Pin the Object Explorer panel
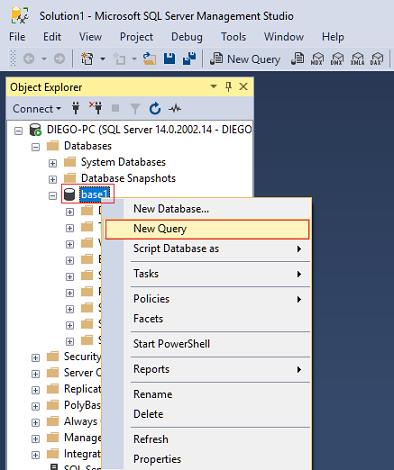The height and width of the screenshot is (470, 394). point(228,87)
